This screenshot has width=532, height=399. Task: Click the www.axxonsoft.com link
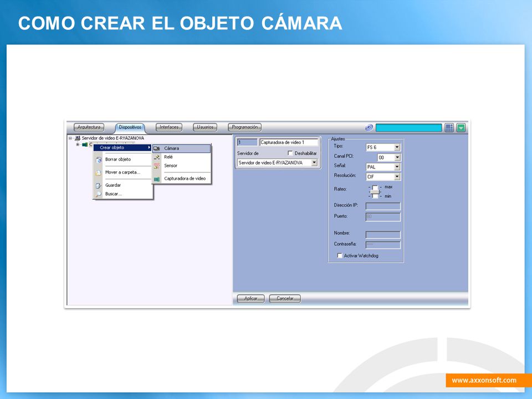click(x=484, y=380)
